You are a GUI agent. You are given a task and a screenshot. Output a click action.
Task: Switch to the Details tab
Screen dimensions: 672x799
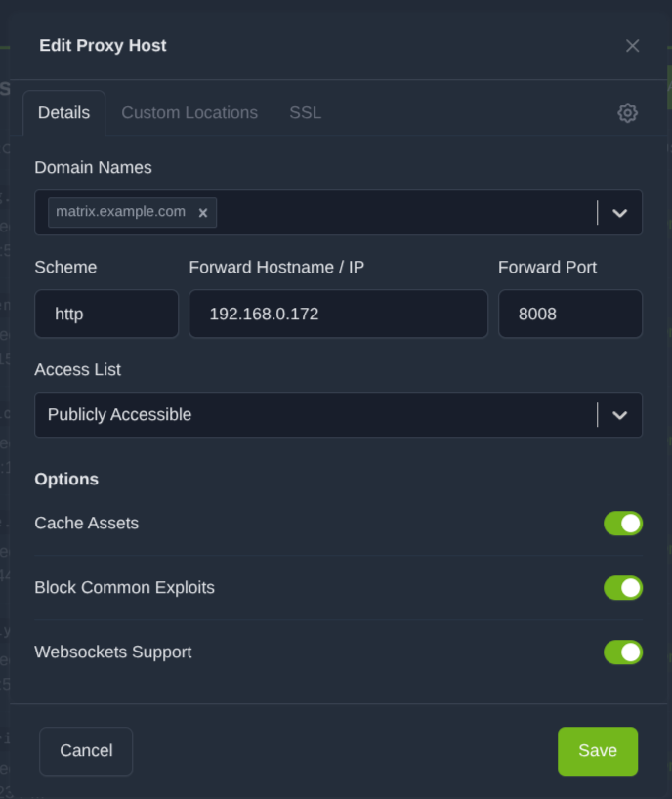point(63,113)
